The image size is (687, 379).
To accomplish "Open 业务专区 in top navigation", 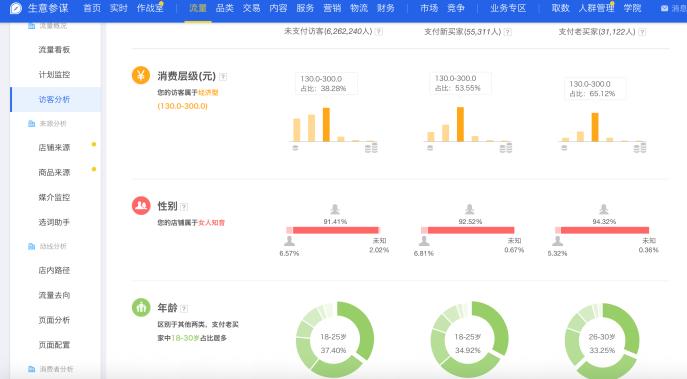I will point(508,8).
